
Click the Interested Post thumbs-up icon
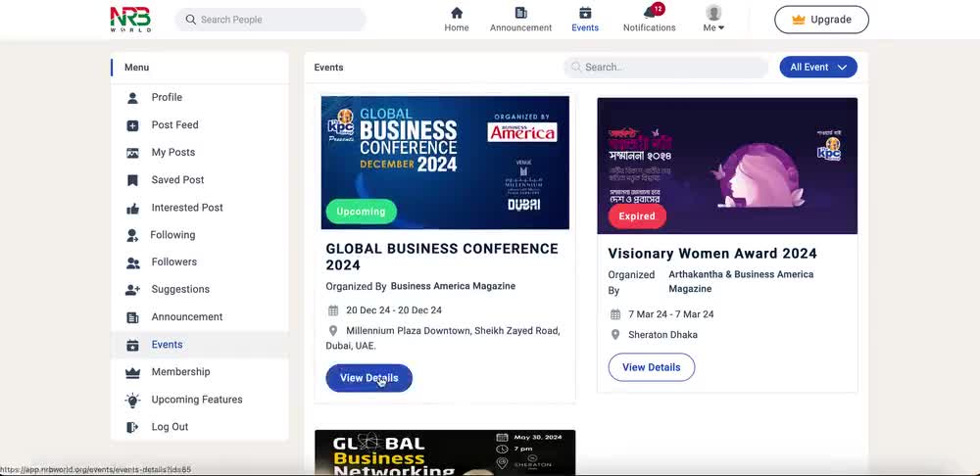[132, 208]
